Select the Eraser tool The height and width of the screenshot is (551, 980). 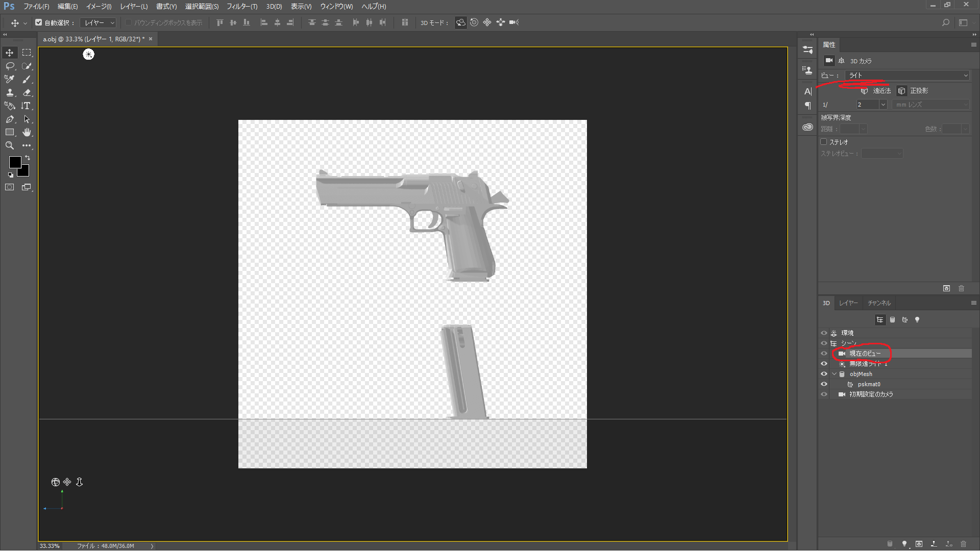click(27, 92)
